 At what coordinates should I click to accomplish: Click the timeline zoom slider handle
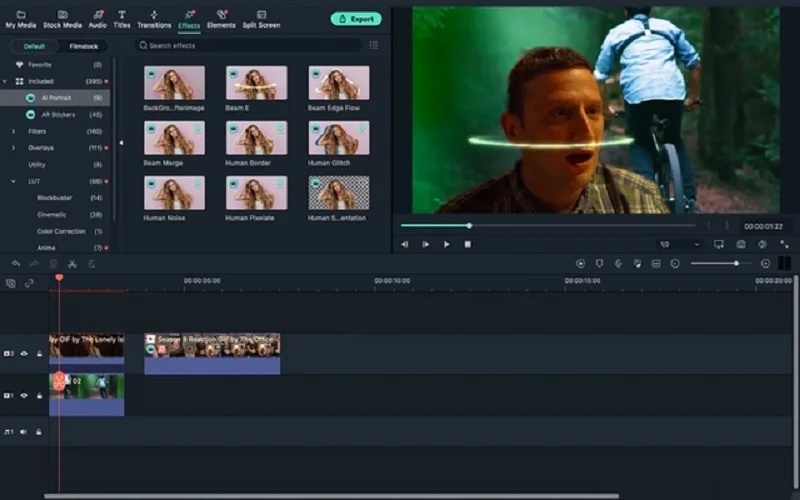pyautogui.click(x=736, y=263)
